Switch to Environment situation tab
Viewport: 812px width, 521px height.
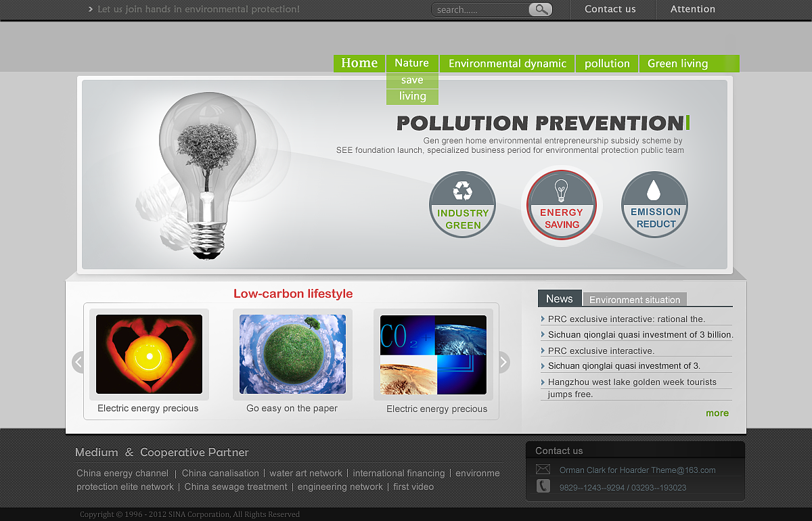(635, 300)
